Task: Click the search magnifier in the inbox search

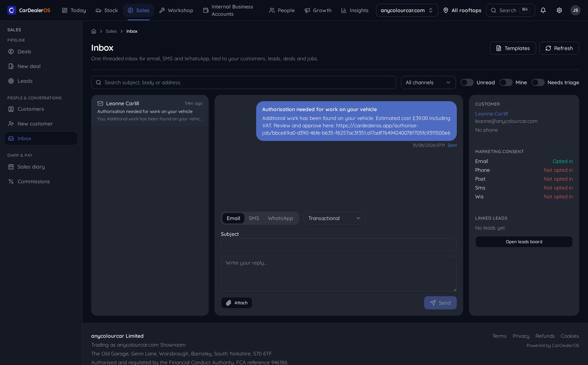Action: click(x=98, y=82)
